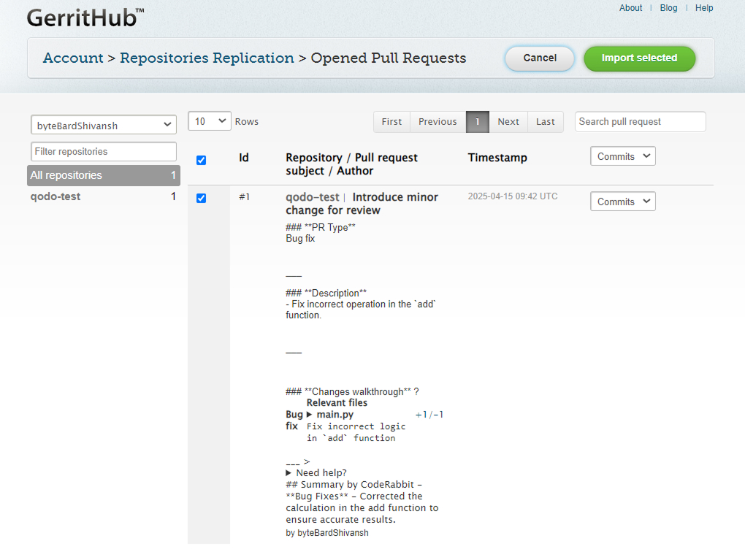Open the rows-per-page dropdown showing 10

tap(210, 121)
